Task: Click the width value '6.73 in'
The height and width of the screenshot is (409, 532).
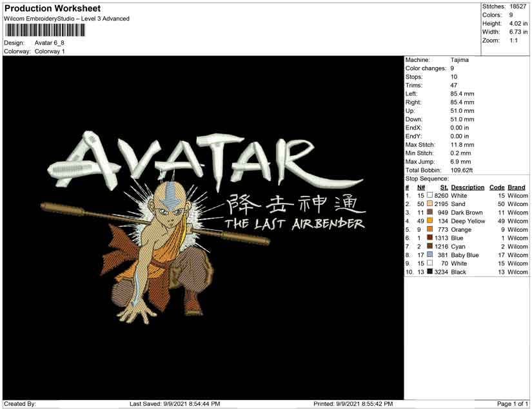Action: coord(518,32)
